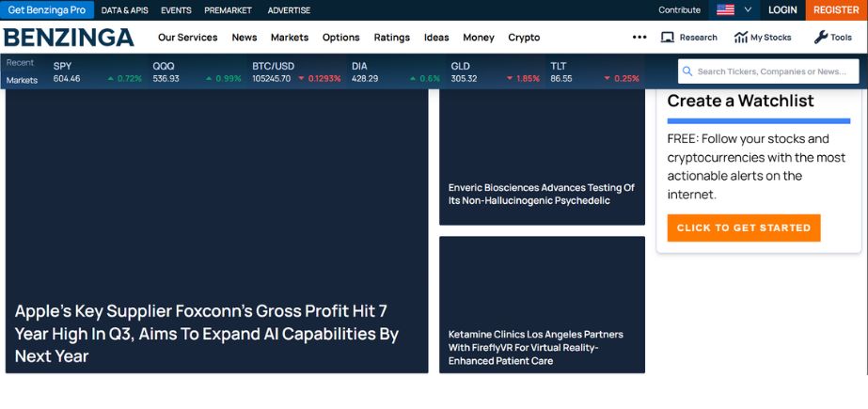Click the Search Tickers, Companies input field
This screenshot has height=409, width=868.
[768, 71]
